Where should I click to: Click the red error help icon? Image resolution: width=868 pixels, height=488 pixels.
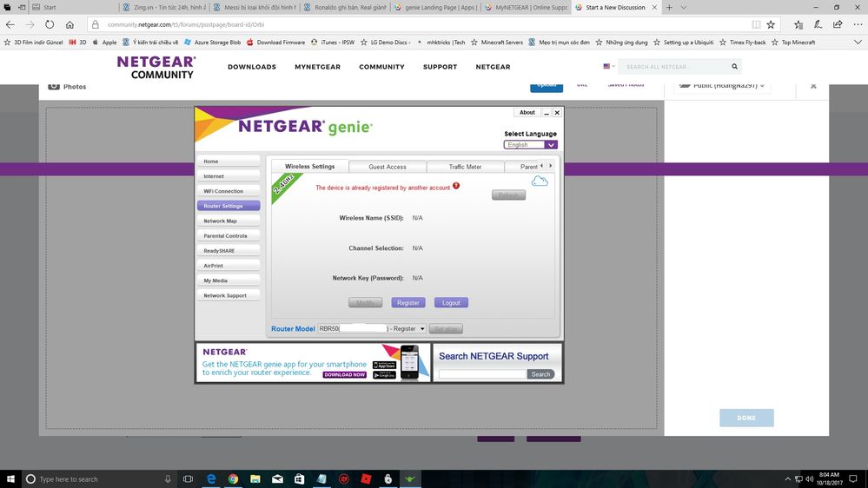456,186
